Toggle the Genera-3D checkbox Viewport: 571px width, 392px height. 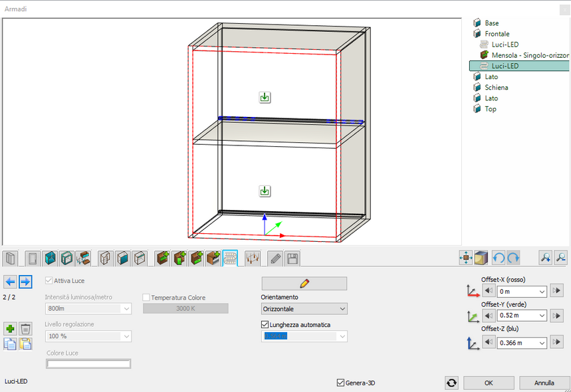(x=340, y=383)
